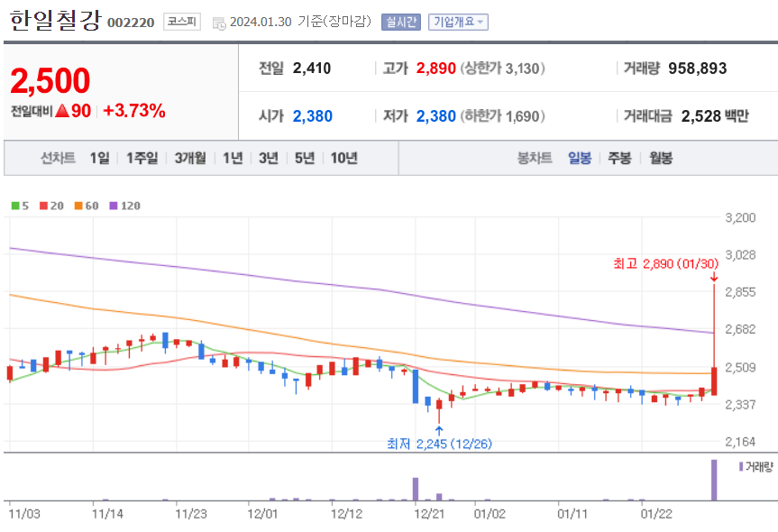Click the 시가 value 2,380

click(x=312, y=116)
